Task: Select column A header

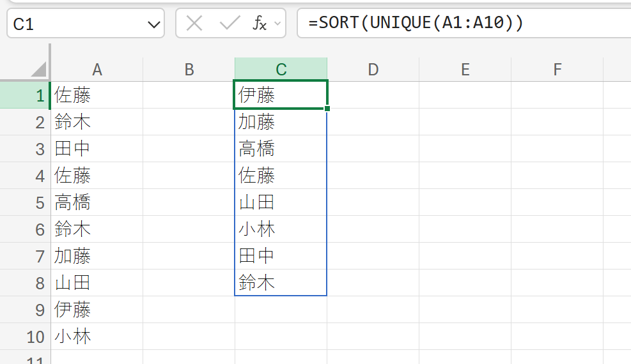Action: pos(97,70)
